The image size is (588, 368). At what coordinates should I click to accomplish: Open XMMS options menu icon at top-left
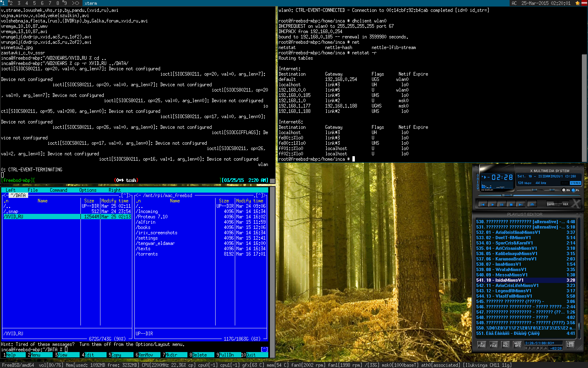(x=476, y=167)
